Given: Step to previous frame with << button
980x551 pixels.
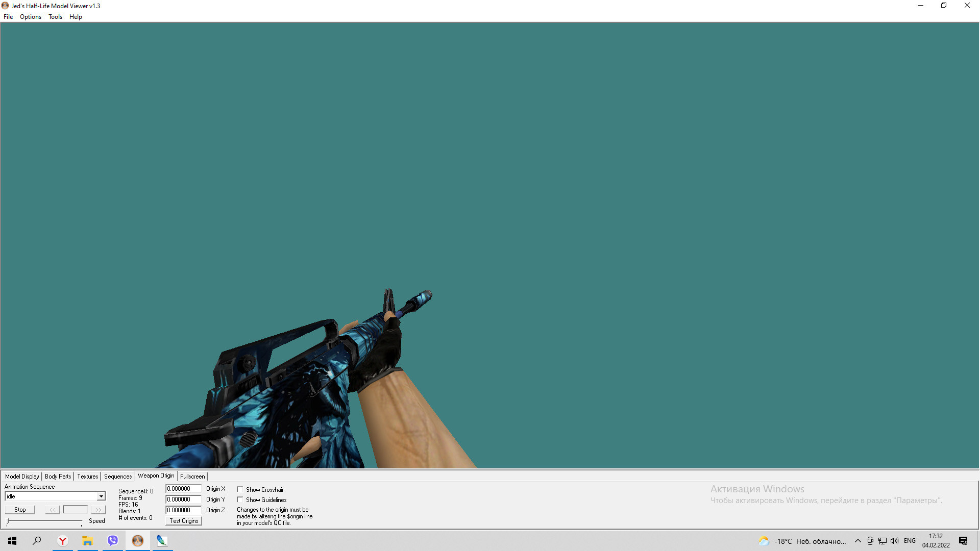Looking at the screenshot, I should [x=53, y=510].
